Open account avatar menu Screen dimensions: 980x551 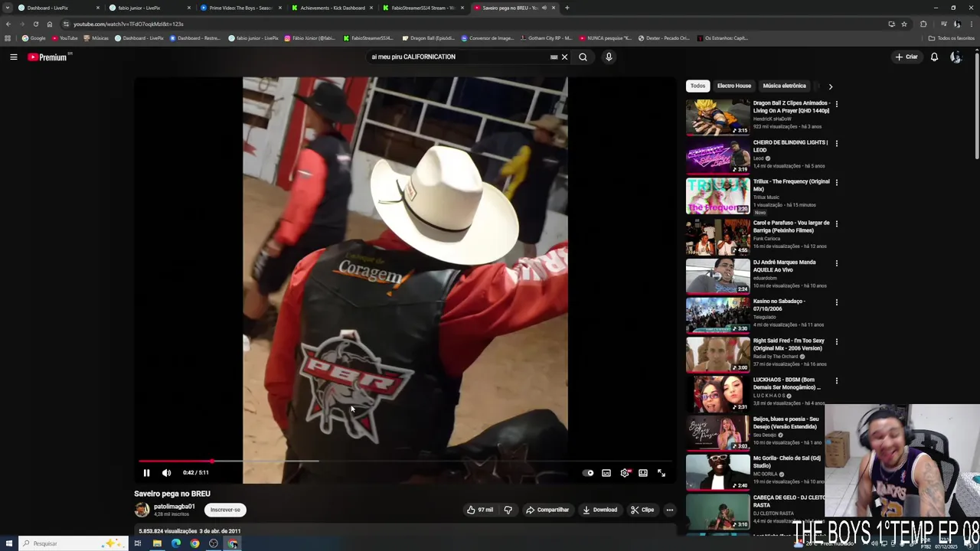(x=955, y=57)
